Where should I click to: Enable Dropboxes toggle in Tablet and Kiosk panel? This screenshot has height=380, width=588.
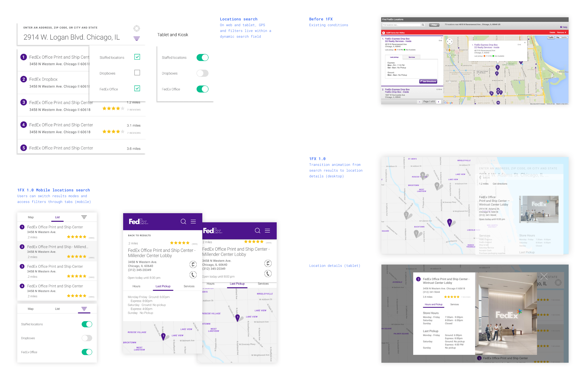pos(202,73)
